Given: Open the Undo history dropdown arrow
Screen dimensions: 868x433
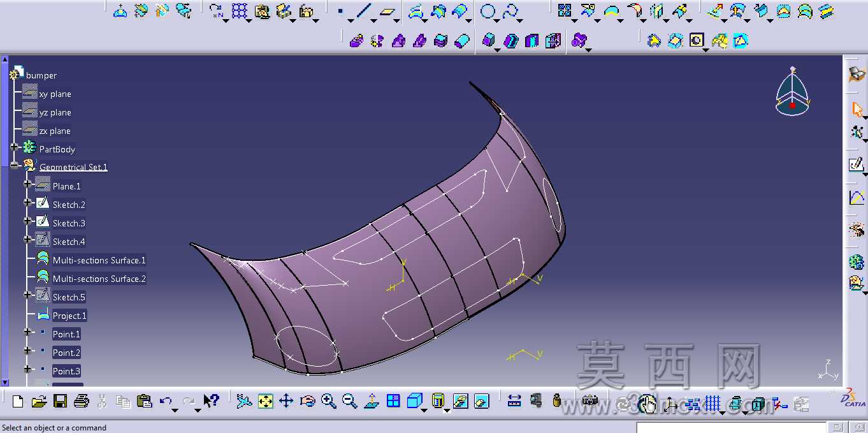Looking at the screenshot, I should pos(175,410).
